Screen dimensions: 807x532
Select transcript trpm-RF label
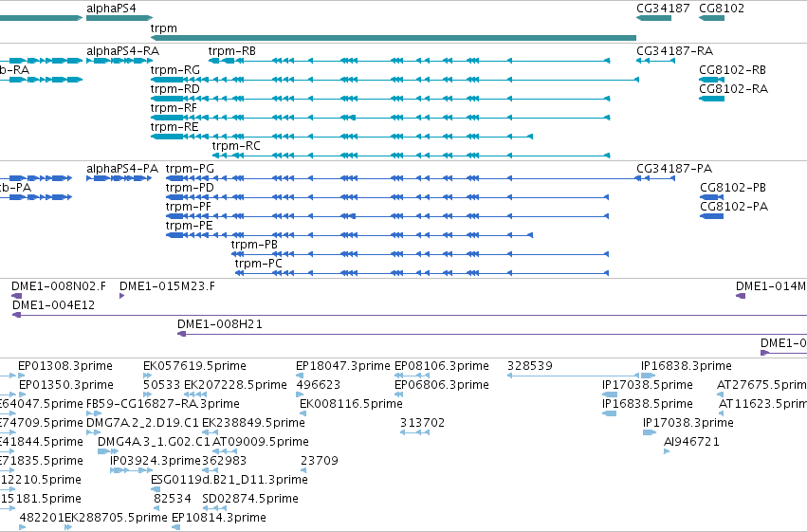174,108
